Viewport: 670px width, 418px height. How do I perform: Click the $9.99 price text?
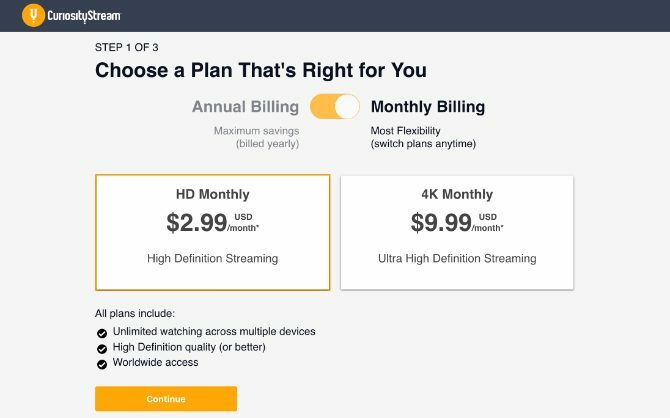tap(441, 223)
